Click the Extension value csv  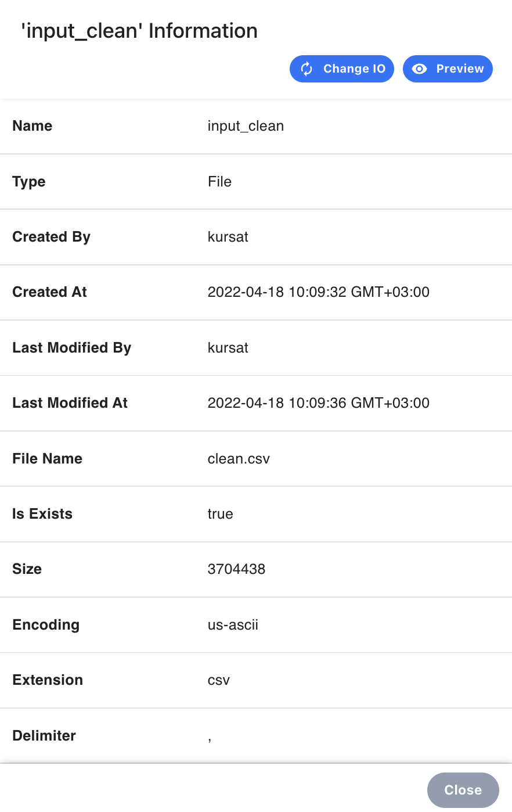click(x=219, y=680)
